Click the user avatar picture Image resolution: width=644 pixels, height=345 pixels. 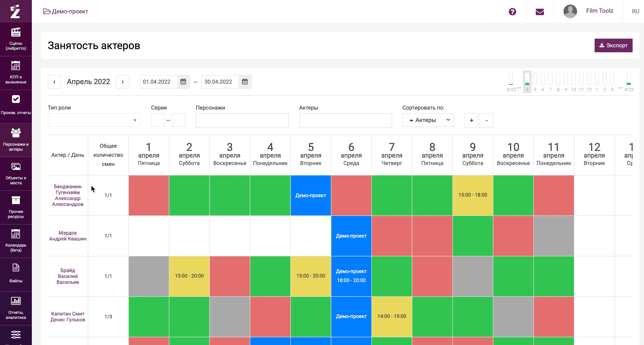[x=570, y=11]
